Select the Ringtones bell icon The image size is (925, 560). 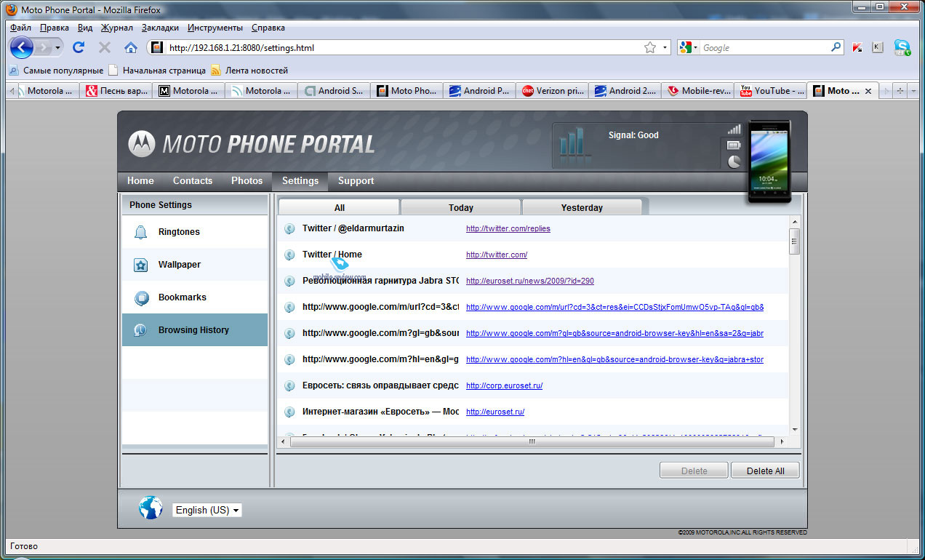pyautogui.click(x=141, y=232)
